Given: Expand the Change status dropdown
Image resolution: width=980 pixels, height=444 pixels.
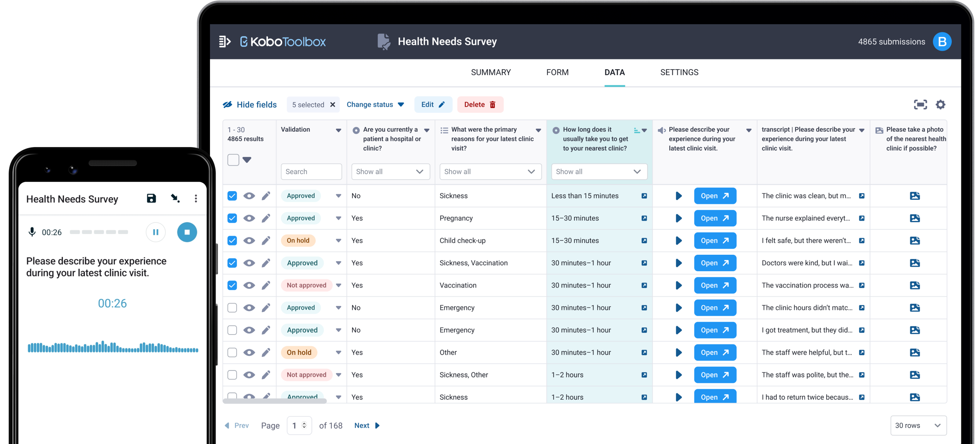Looking at the screenshot, I should 375,105.
